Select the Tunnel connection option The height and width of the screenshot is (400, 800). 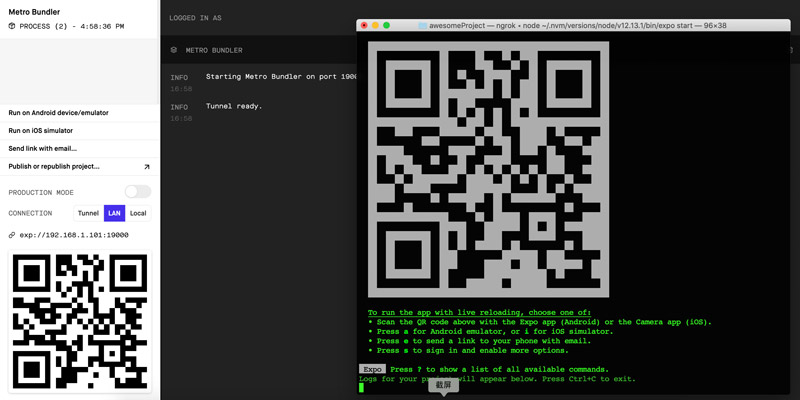(88, 213)
